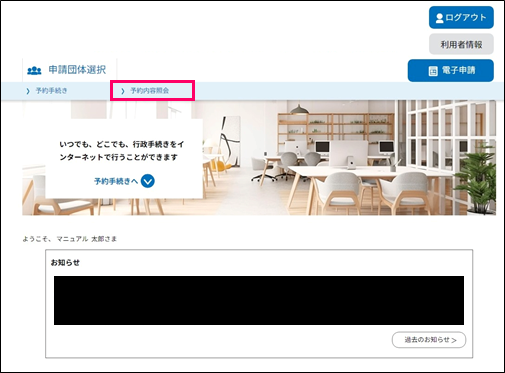Click the お知らせ heading text

(65, 263)
